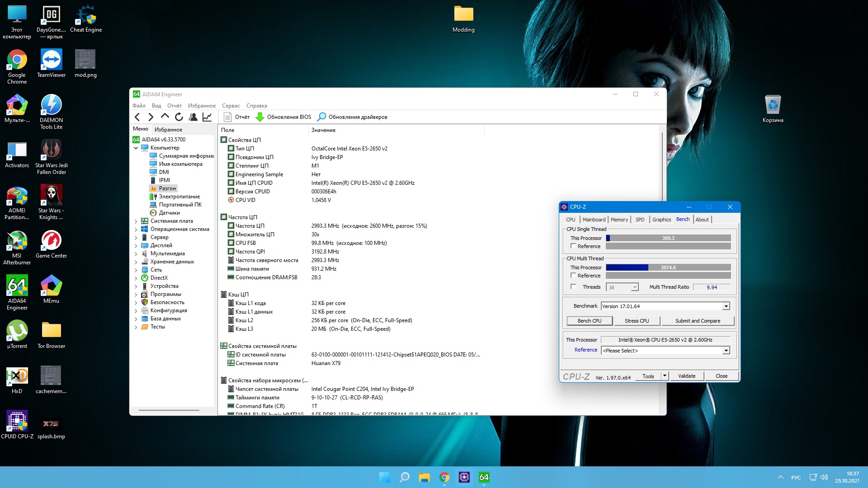Image resolution: width=868 pixels, height=488 pixels.
Task: Switch to the Memory tab in CPU-Z
Action: [619, 220]
